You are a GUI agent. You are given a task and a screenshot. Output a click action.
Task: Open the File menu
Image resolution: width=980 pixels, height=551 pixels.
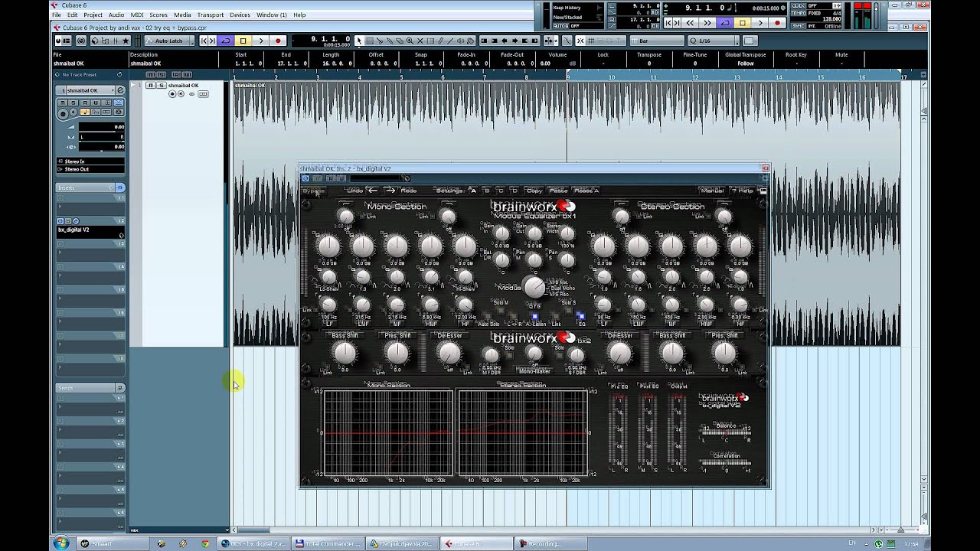point(56,15)
